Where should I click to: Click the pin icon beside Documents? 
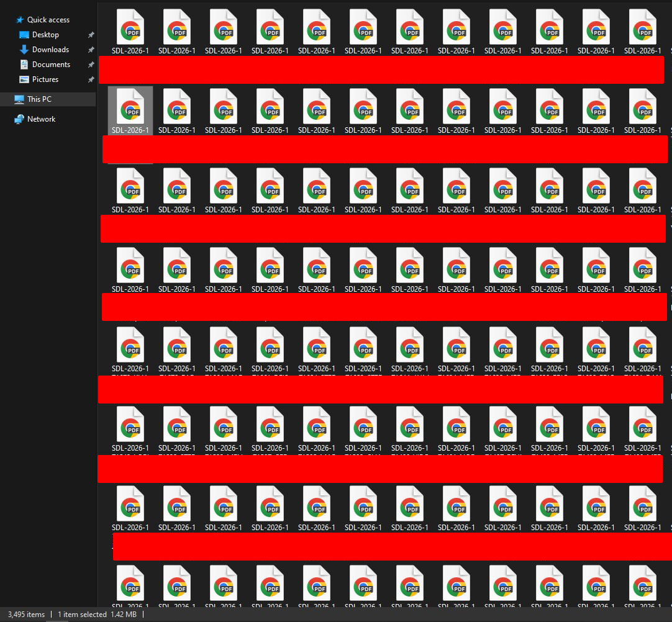[x=91, y=65]
